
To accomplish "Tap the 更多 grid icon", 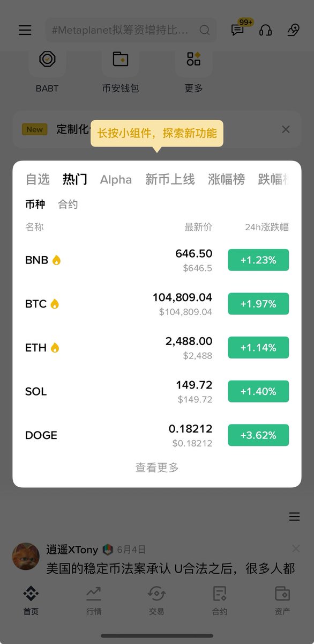I will (x=193, y=59).
